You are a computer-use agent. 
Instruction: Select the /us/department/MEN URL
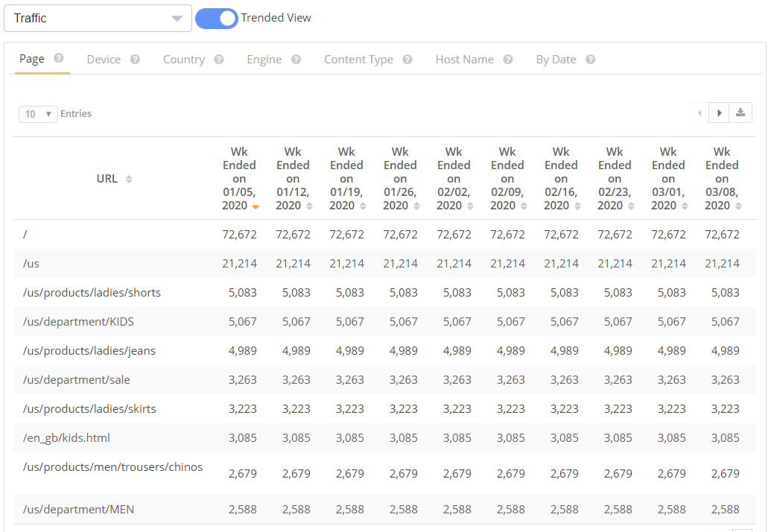coord(78,510)
